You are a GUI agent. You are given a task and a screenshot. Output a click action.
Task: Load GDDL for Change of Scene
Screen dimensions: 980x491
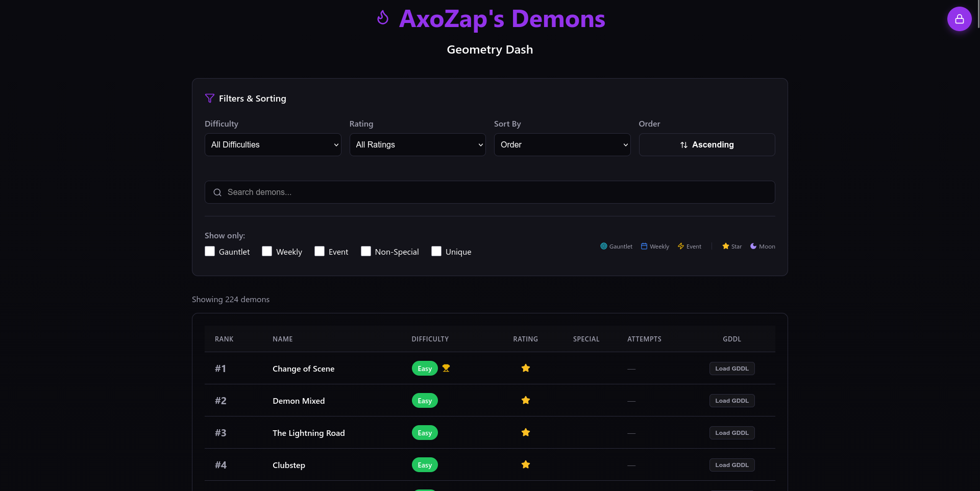point(732,369)
